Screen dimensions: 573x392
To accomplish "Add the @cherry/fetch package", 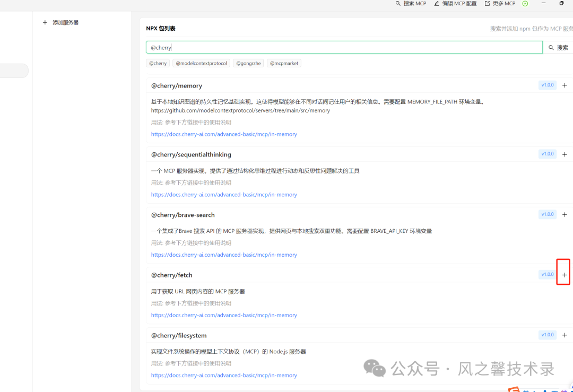I will [565, 275].
